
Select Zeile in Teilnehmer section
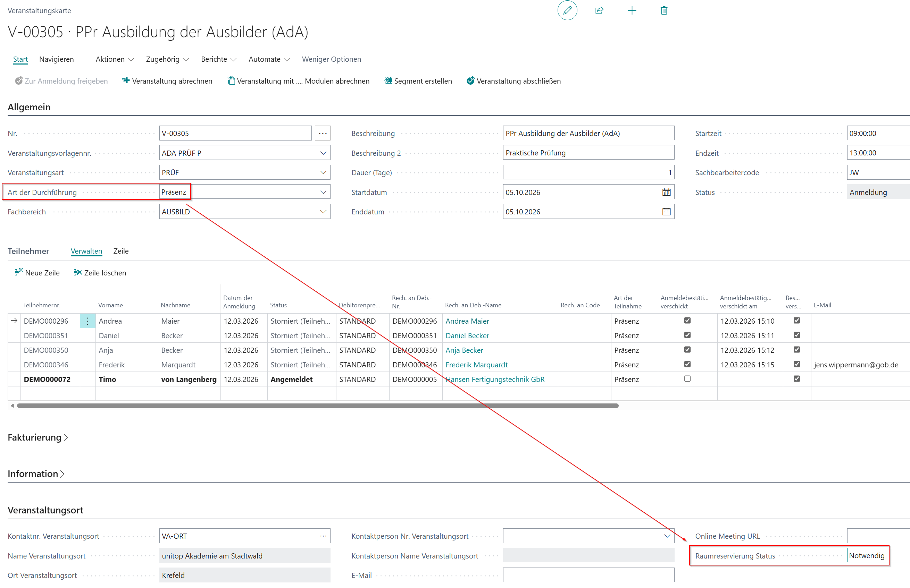click(121, 251)
